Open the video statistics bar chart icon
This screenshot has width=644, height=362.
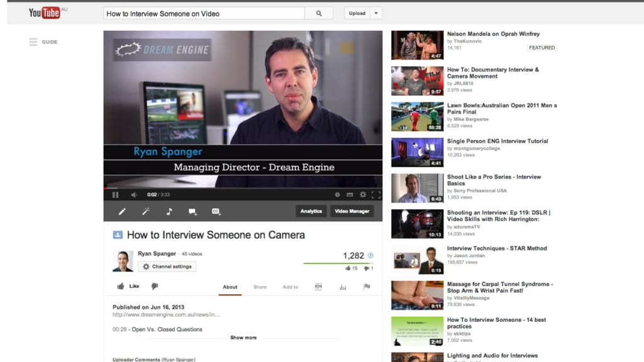point(343,287)
